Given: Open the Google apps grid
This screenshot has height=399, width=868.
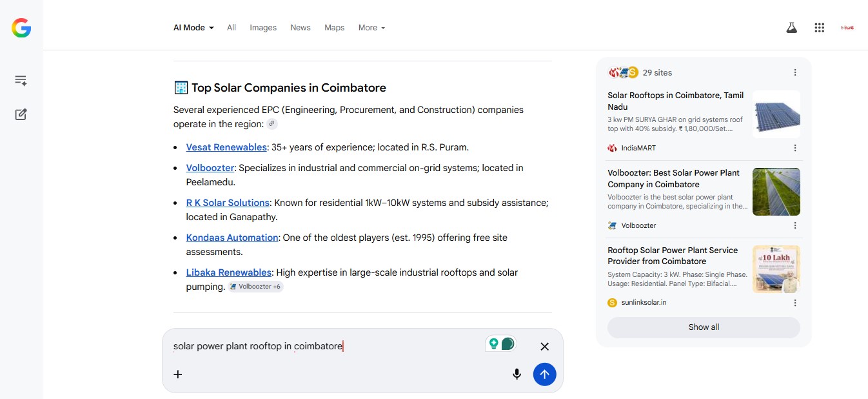Looking at the screenshot, I should (820, 28).
